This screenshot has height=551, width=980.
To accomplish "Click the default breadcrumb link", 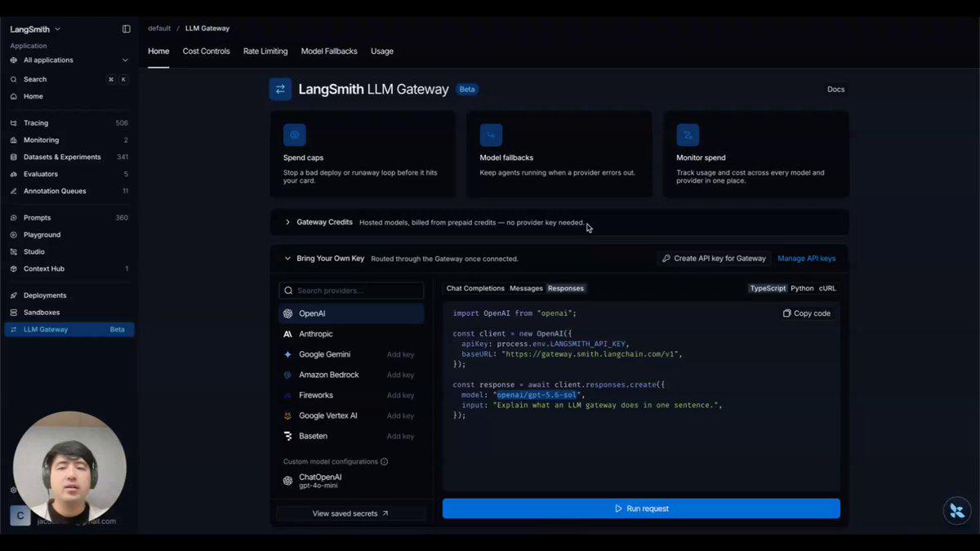I will point(159,29).
